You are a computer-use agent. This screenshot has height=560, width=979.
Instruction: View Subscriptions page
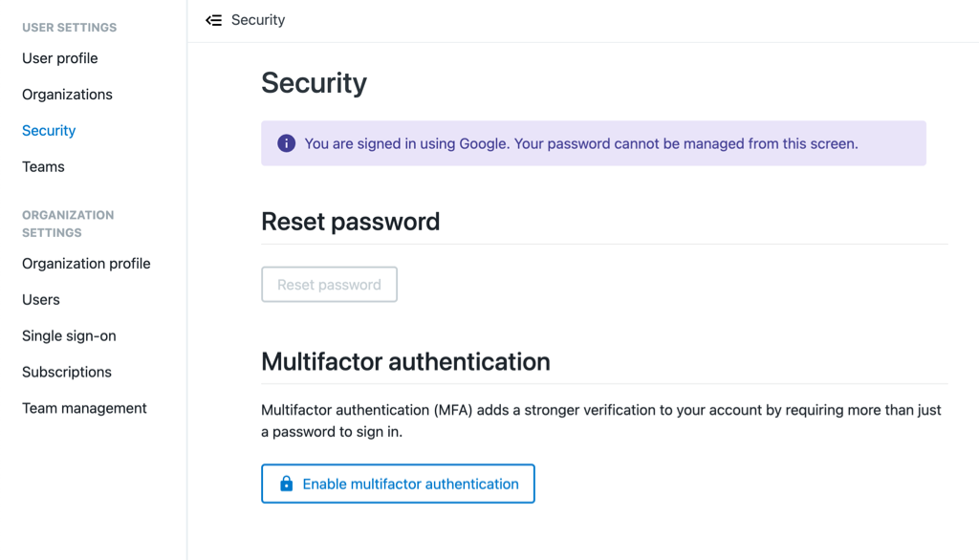click(x=67, y=372)
